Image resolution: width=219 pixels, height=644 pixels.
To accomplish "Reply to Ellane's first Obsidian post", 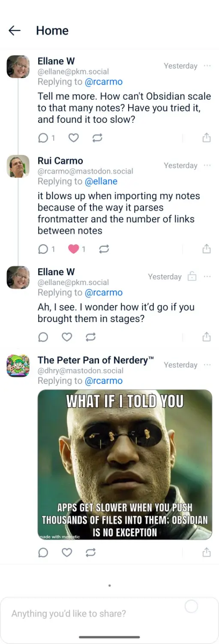I will click(x=43, y=138).
